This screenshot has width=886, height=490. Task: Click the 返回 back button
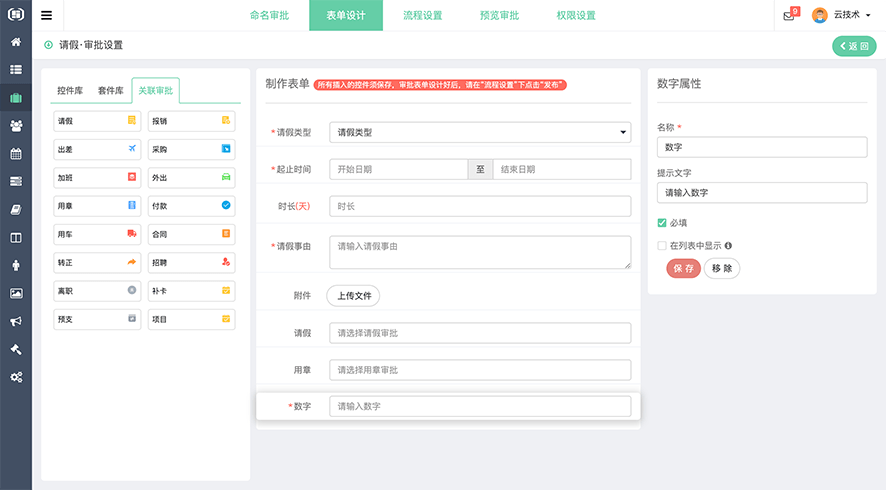coord(854,46)
